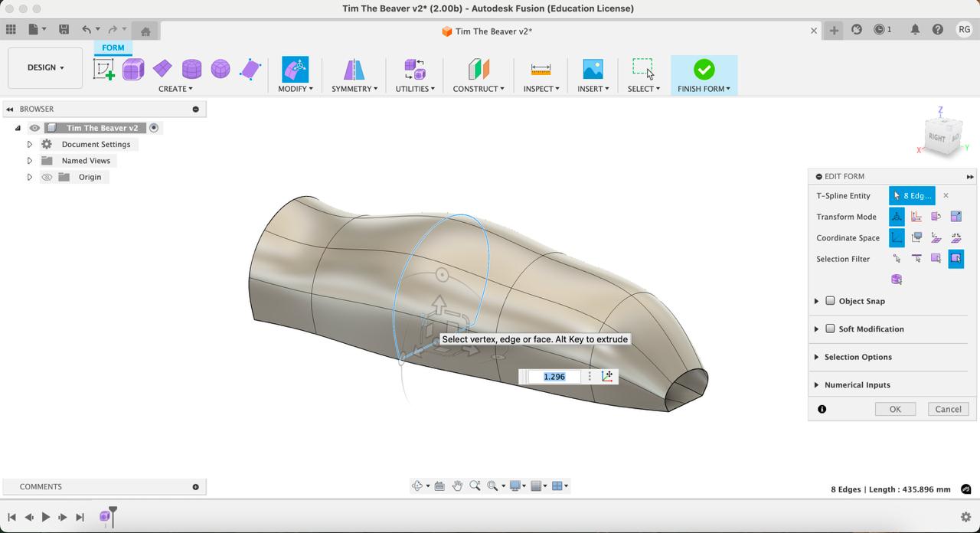The width and height of the screenshot is (980, 533).
Task: Open the CONSTRUCT menu
Action: click(x=478, y=89)
